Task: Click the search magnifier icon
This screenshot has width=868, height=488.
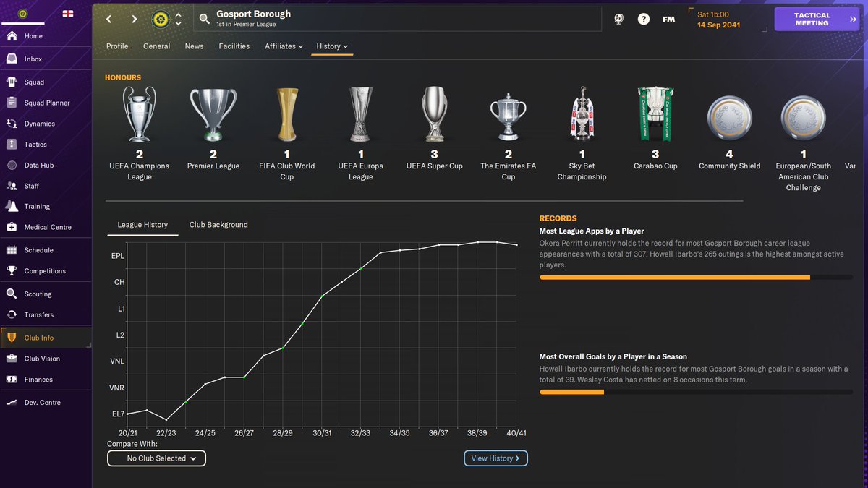Action: click(x=205, y=19)
